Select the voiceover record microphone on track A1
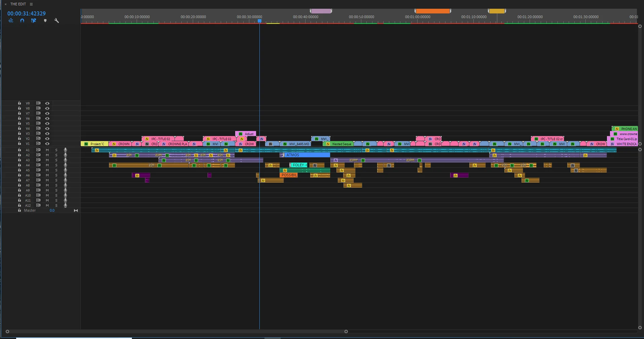Image resolution: width=644 pixels, height=339 pixels. (65, 150)
